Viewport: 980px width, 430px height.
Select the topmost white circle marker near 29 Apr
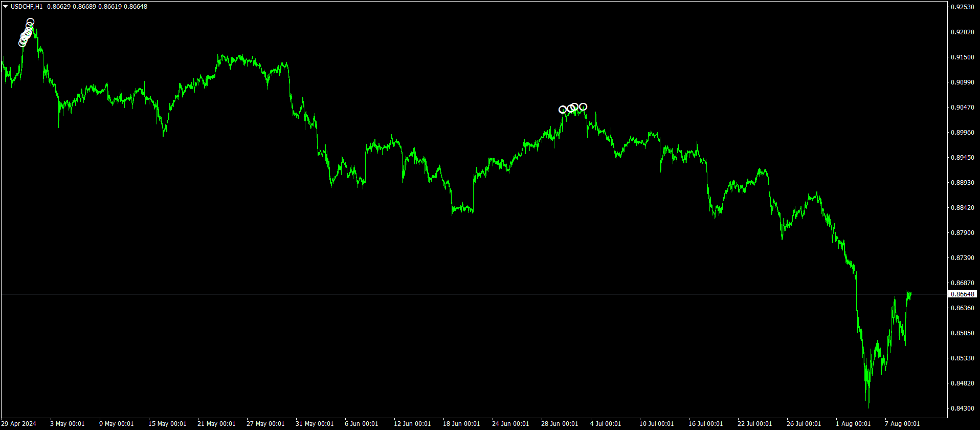point(31,22)
